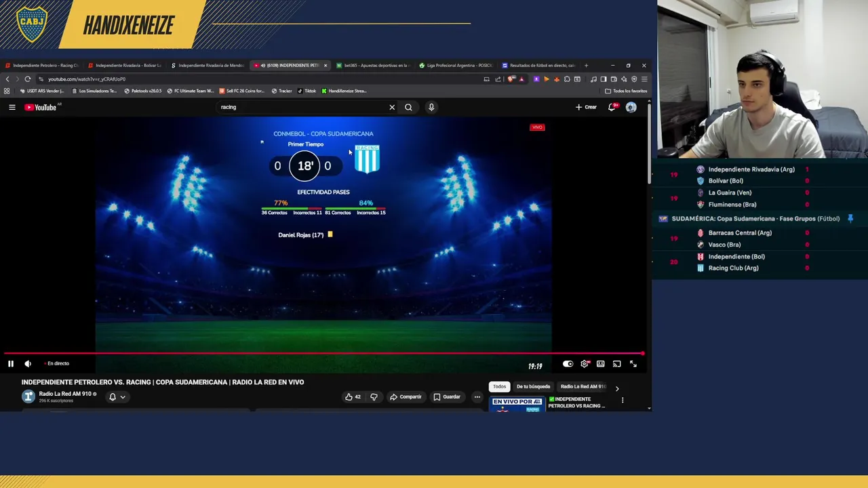868x488 pixels.
Task: Open YouTube notifications bell in header
Action: pyautogui.click(x=612, y=107)
